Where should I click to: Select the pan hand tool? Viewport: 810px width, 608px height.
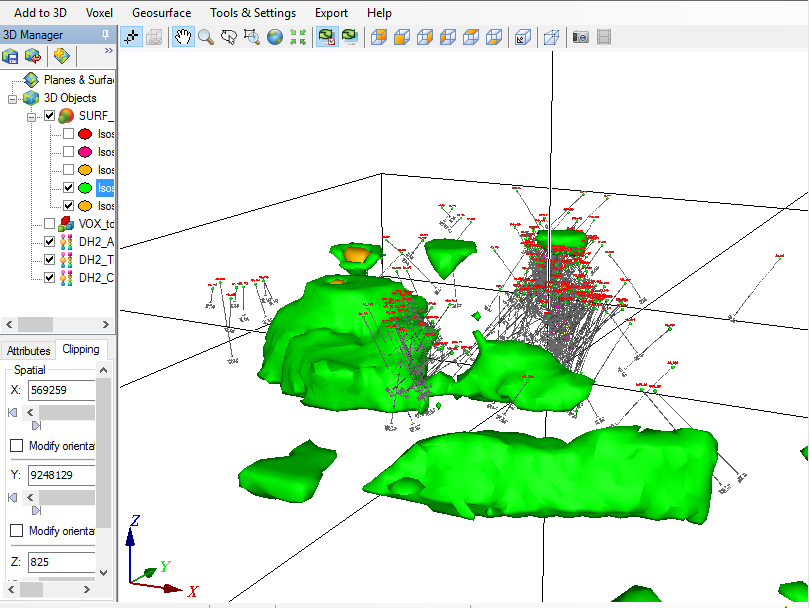click(183, 37)
